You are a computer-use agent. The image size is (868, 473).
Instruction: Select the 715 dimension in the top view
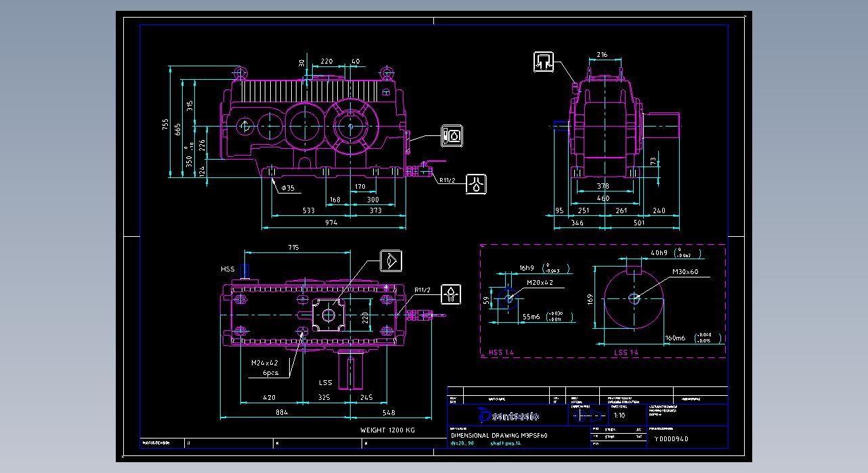pos(293,248)
